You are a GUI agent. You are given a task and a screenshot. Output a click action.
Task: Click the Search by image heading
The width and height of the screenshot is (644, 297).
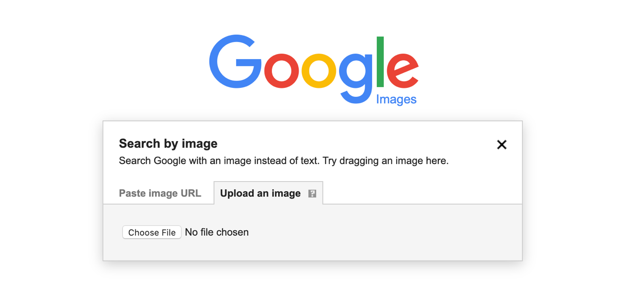[x=168, y=143]
